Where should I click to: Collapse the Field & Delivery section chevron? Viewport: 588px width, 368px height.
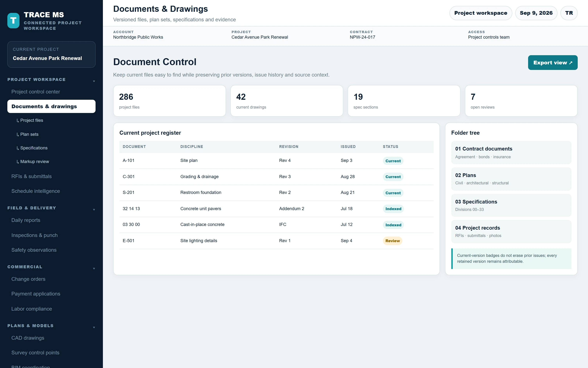point(94,210)
